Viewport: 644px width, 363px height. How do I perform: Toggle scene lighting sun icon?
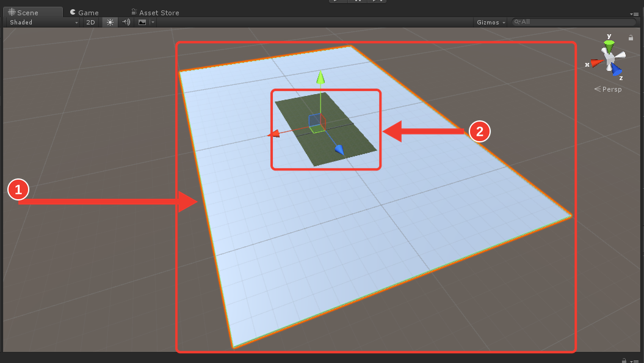click(110, 22)
